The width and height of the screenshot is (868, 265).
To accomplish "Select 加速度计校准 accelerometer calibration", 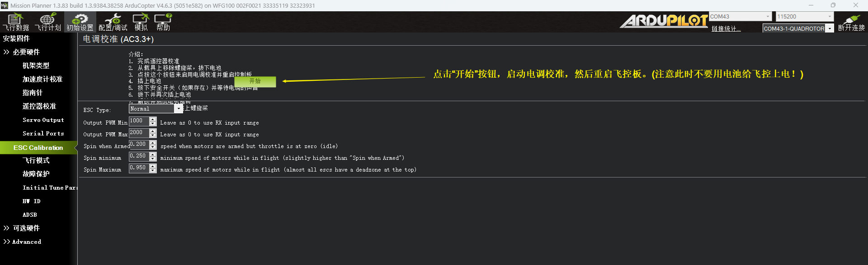I will click(42, 79).
